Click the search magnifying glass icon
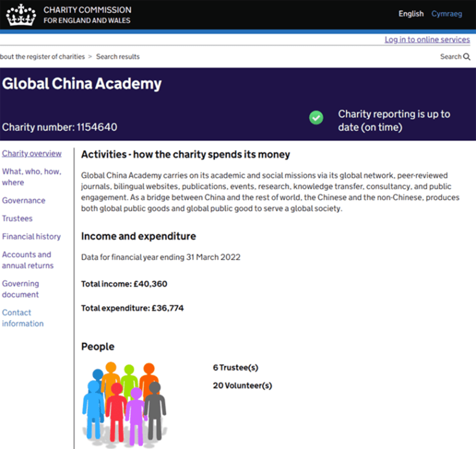The width and height of the screenshot is (476, 449). coord(466,57)
